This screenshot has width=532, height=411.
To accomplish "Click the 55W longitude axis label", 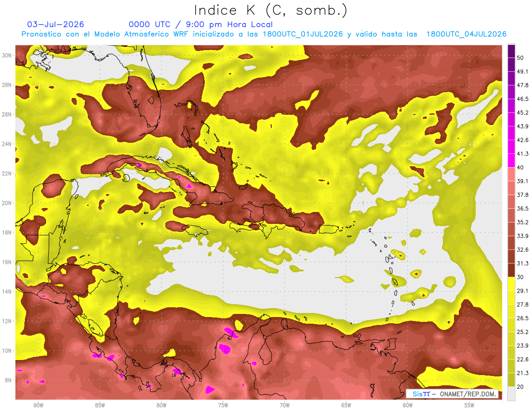I will (469, 405).
